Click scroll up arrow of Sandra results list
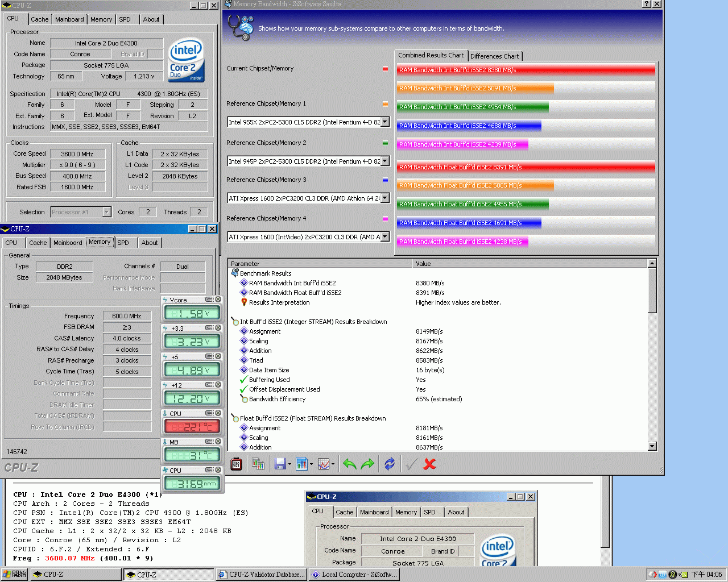This screenshot has width=728, height=582. [x=652, y=264]
